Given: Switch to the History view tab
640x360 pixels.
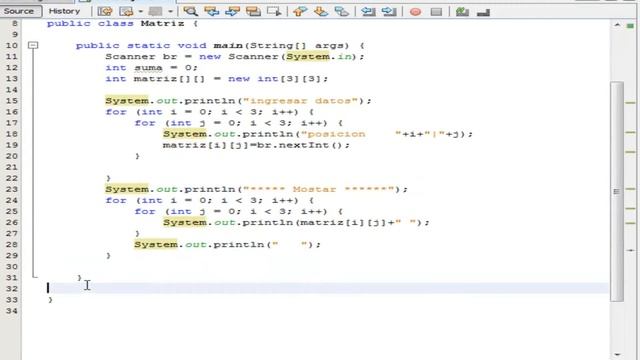Looking at the screenshot, I should point(64,11).
